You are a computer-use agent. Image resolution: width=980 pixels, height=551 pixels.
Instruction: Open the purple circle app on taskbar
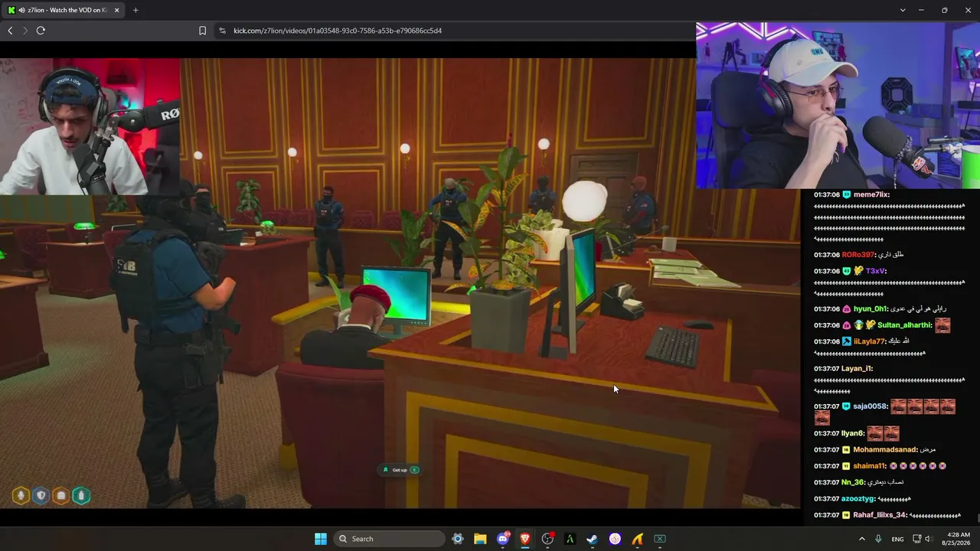pyautogui.click(x=615, y=539)
